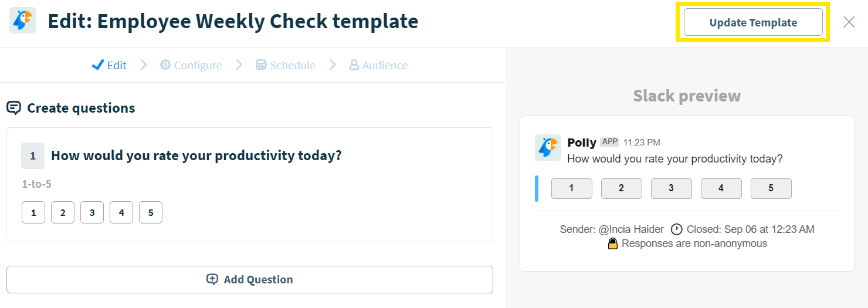Image resolution: width=868 pixels, height=308 pixels.
Task: Click chevron arrow between Edit and Configure
Action: (143, 65)
